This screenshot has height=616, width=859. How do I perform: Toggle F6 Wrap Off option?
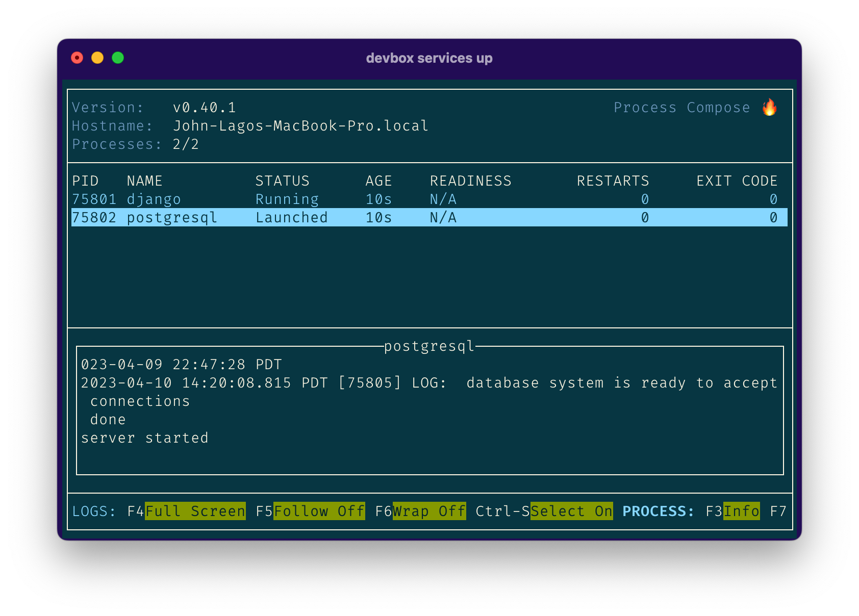tap(429, 511)
